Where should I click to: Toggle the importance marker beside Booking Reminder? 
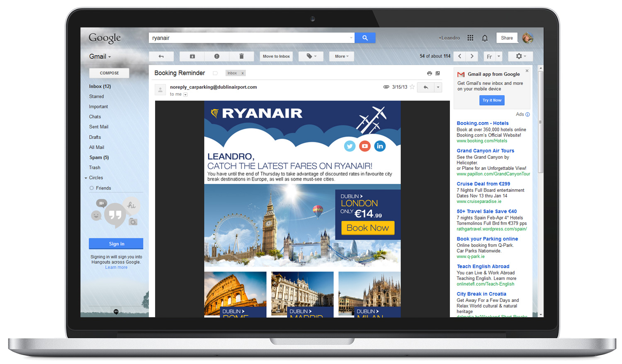pos(215,73)
